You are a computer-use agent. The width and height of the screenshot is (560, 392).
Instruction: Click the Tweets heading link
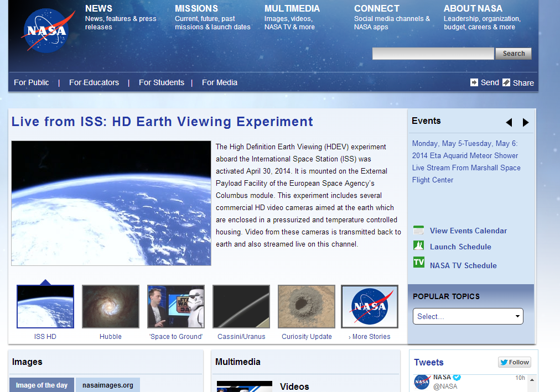pyautogui.click(x=428, y=362)
